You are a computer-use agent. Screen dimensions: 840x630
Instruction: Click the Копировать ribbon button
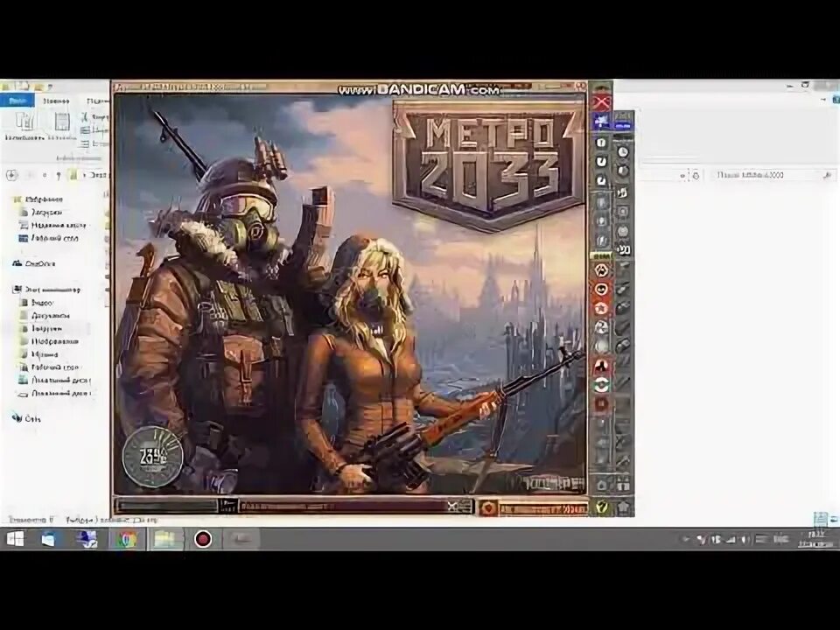(24, 128)
